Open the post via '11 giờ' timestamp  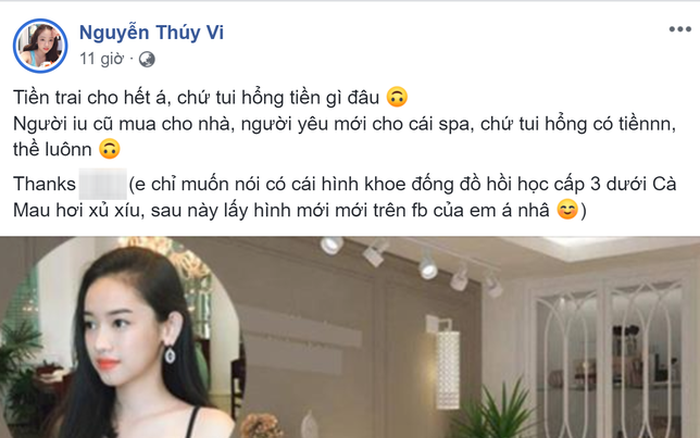[x=101, y=58]
